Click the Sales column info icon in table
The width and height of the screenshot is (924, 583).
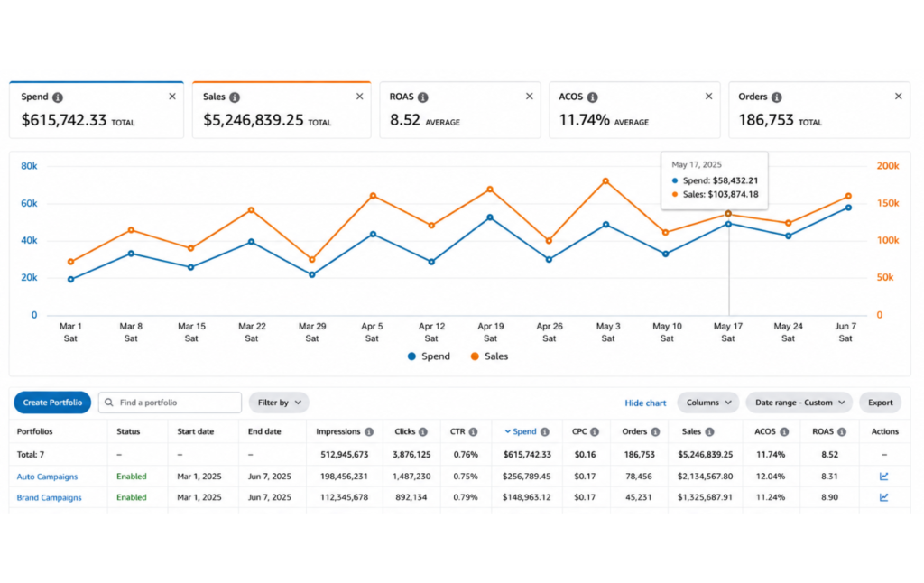pyautogui.click(x=709, y=432)
